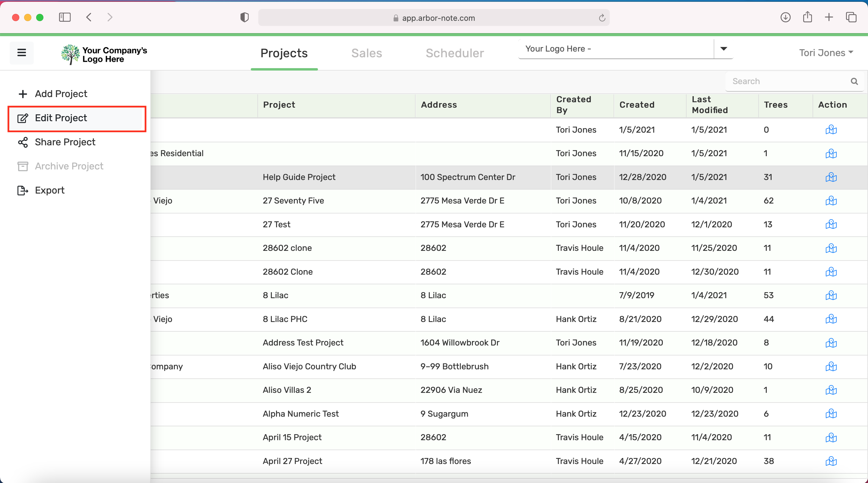This screenshot has width=868, height=483.
Task: Open map for 28602 Clone 12/30/2020 row
Action: (831, 272)
